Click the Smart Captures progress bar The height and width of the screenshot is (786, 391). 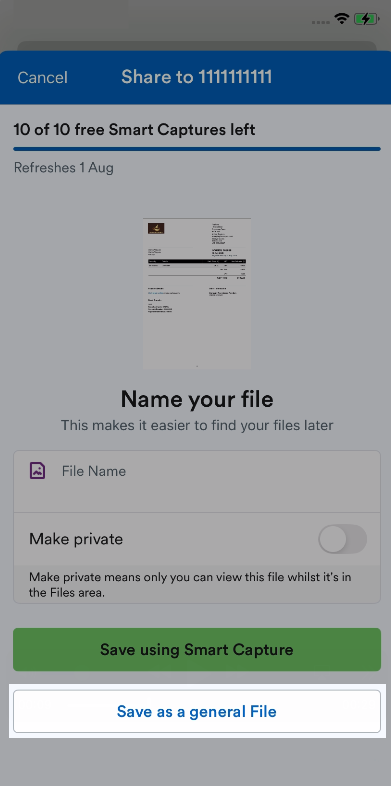coord(197,149)
